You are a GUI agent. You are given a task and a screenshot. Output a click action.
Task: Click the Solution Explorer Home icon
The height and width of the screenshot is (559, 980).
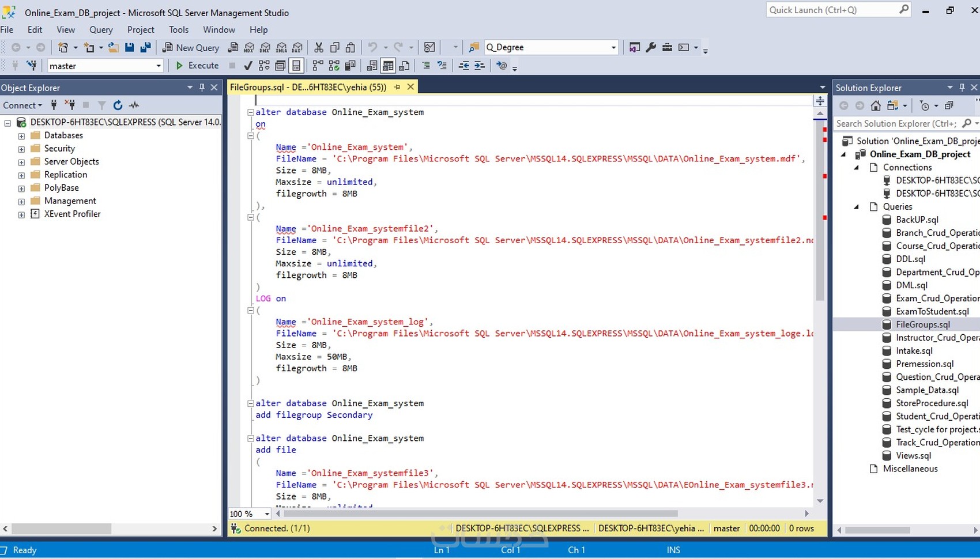[876, 105]
